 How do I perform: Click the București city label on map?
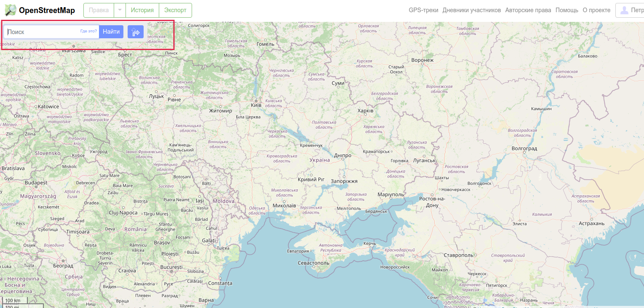coord(171,267)
